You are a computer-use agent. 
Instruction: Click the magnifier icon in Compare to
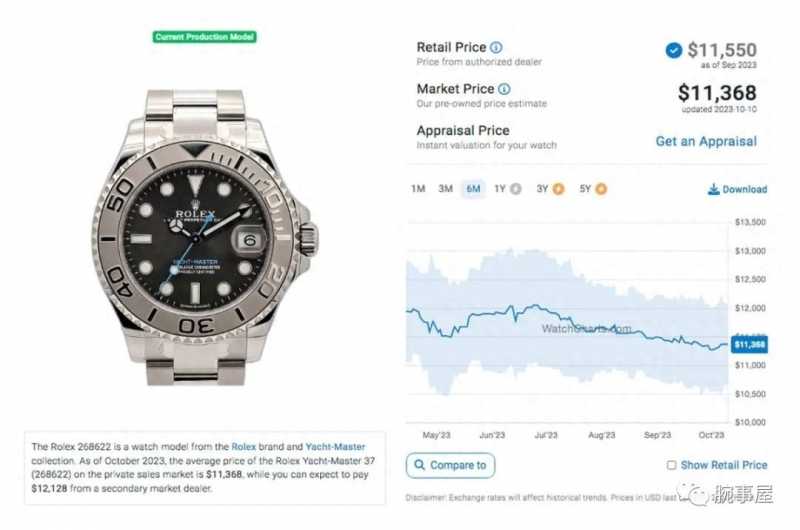point(419,465)
